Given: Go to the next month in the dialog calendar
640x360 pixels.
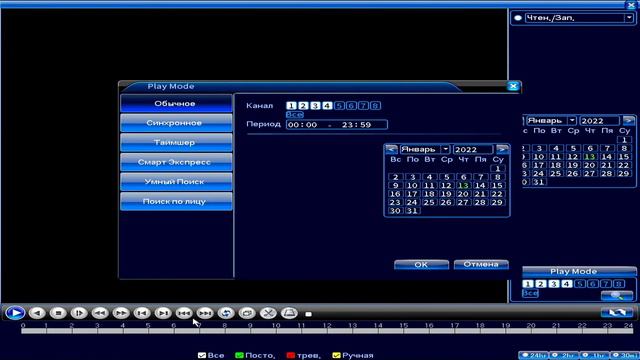Looking at the screenshot, I should (502, 149).
